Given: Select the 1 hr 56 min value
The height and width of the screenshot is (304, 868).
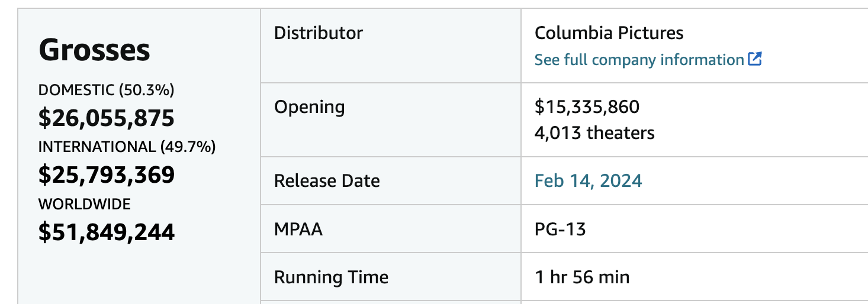Looking at the screenshot, I should tap(582, 277).
